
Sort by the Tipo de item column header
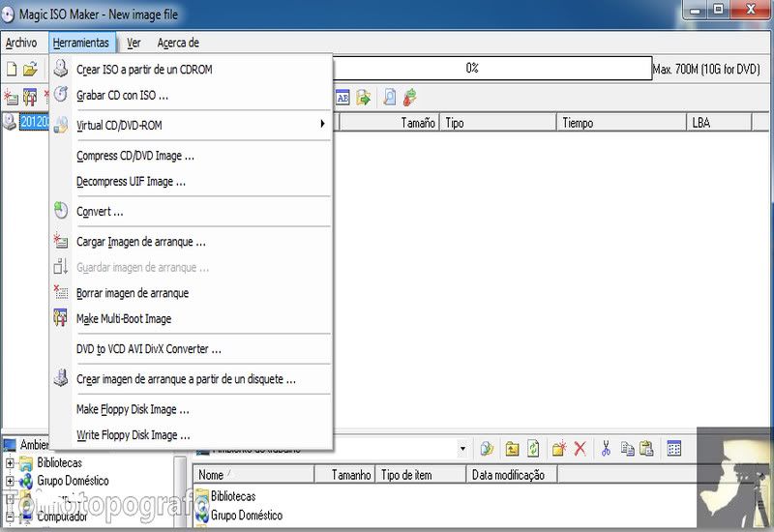421,475
